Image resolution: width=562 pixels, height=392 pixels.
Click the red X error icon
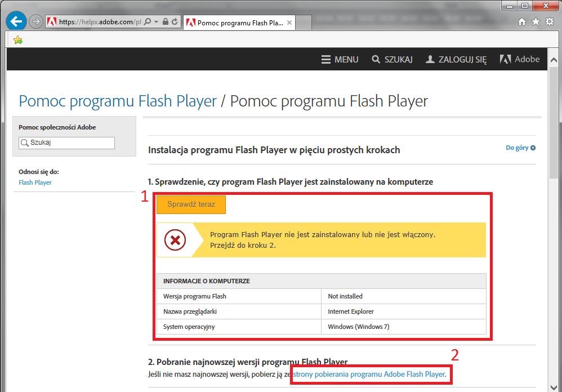click(x=175, y=240)
